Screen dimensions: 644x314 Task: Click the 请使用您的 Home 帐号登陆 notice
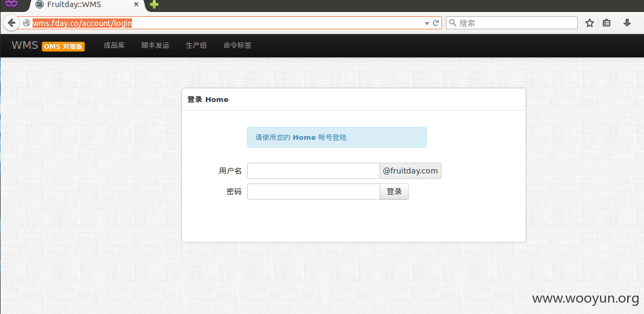click(x=337, y=137)
